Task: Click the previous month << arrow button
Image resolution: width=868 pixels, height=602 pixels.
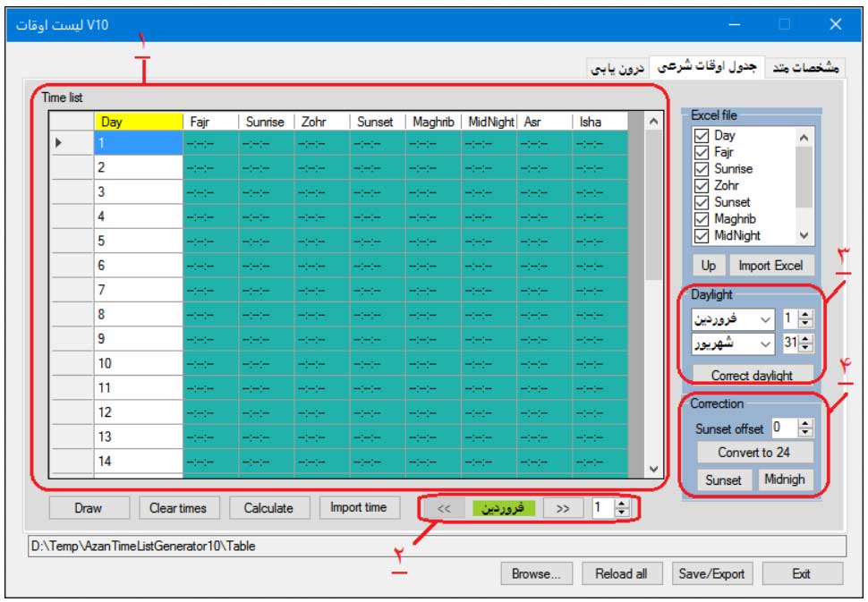Action: pos(443,508)
